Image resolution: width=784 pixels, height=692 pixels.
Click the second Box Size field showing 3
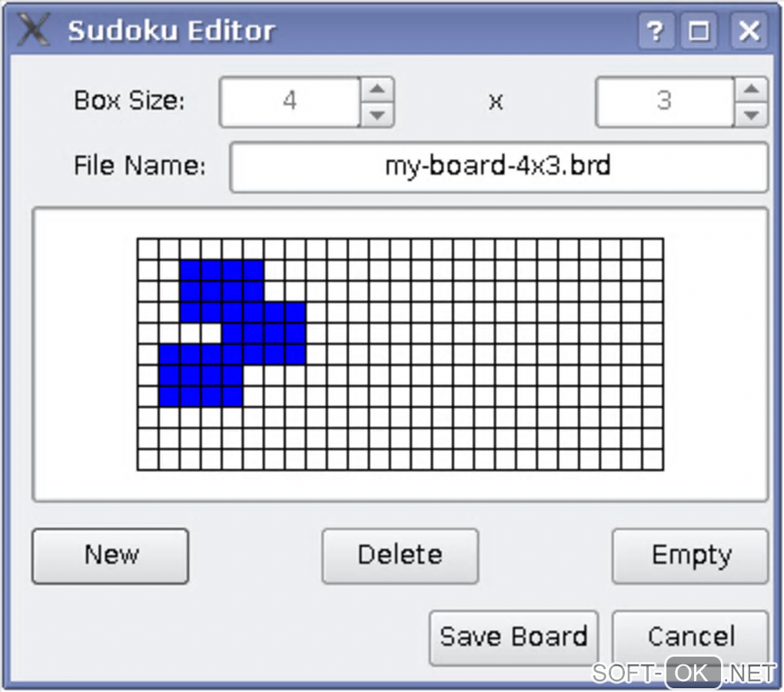point(664,101)
